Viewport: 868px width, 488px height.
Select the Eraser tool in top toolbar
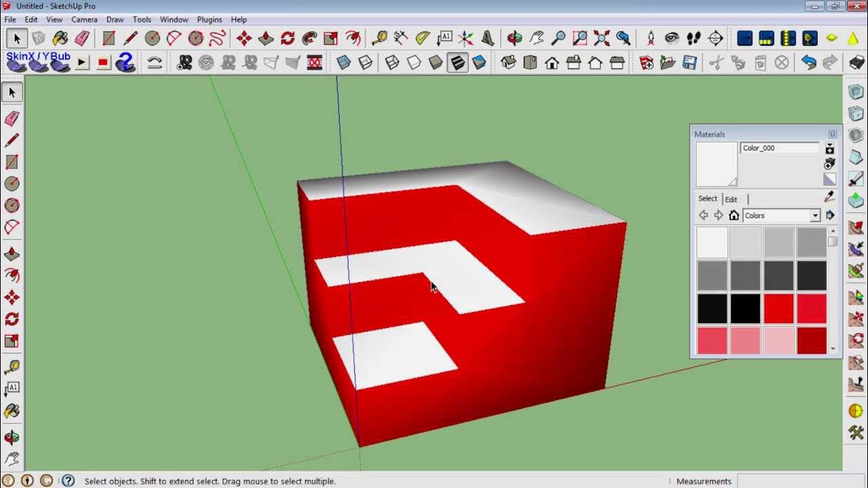click(82, 39)
